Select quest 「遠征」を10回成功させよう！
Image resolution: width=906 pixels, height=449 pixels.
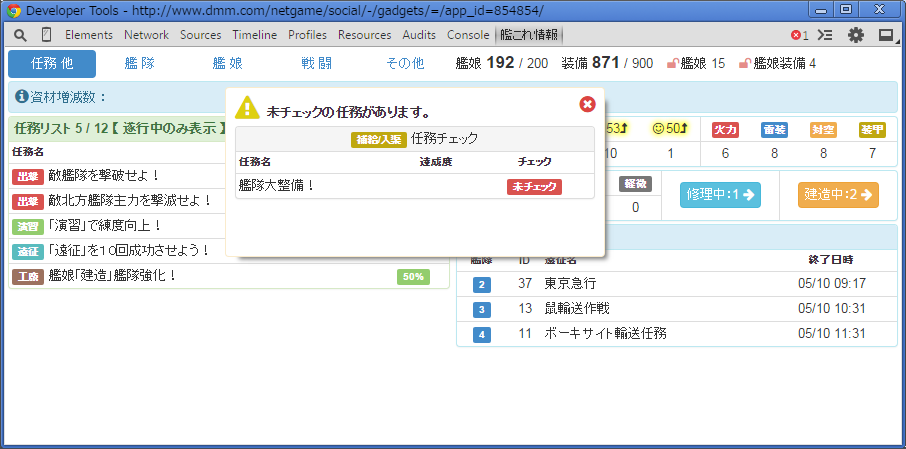click(129, 251)
